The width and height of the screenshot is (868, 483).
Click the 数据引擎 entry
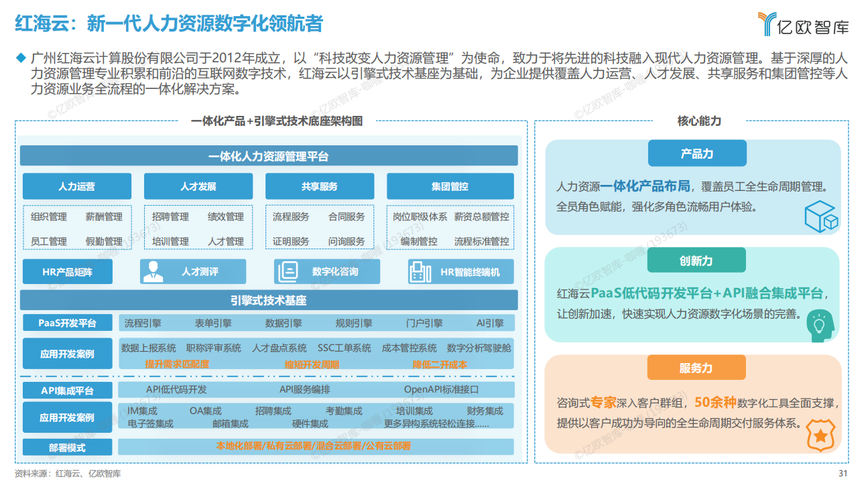tap(284, 323)
